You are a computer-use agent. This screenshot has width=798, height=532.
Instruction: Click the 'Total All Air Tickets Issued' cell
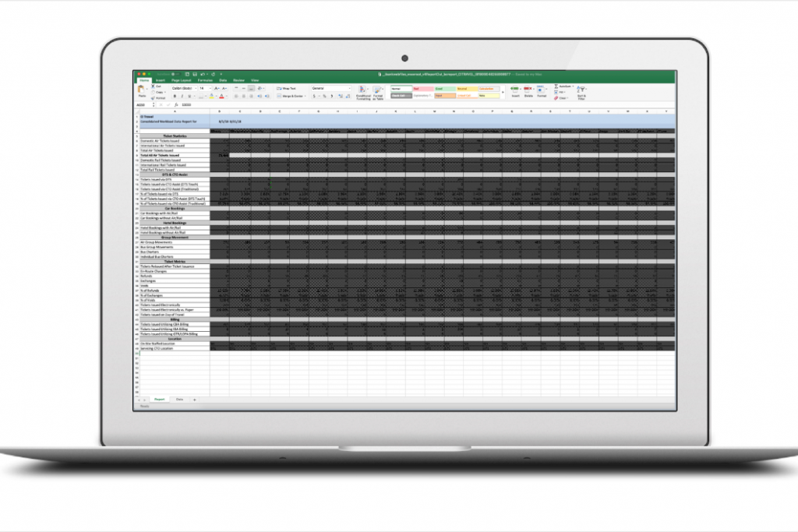(175, 155)
